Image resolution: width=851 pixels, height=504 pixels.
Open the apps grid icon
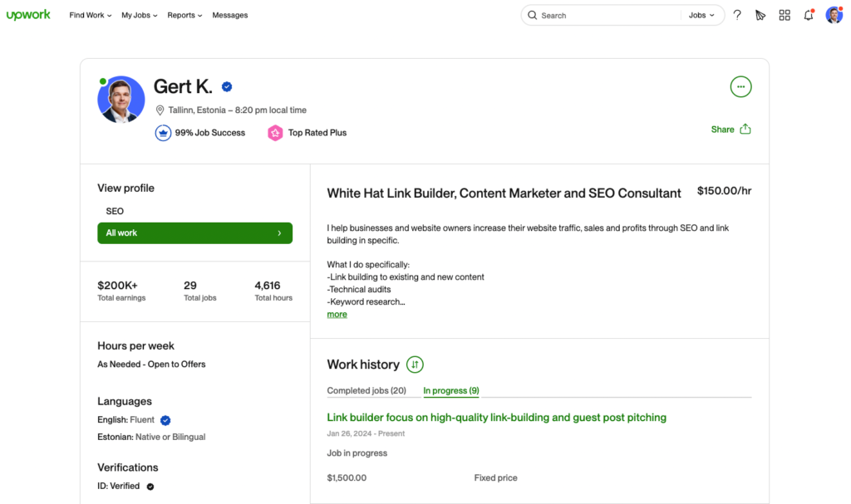(785, 15)
